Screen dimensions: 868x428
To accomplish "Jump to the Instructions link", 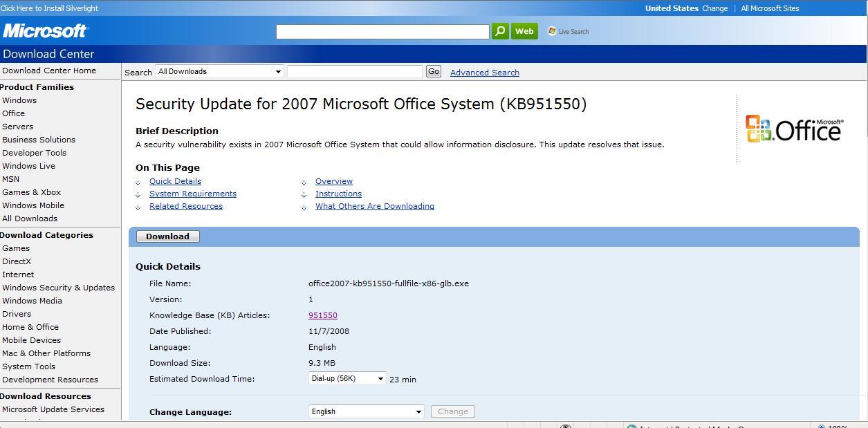I will pyautogui.click(x=338, y=194).
